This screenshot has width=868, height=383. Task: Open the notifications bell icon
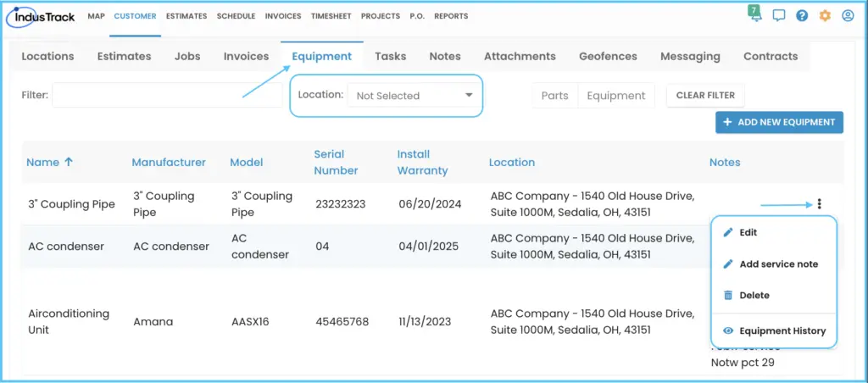coord(755,14)
